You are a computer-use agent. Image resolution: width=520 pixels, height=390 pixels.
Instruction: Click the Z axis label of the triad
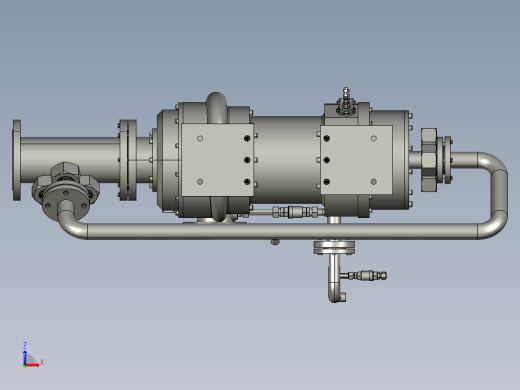coord(25,345)
